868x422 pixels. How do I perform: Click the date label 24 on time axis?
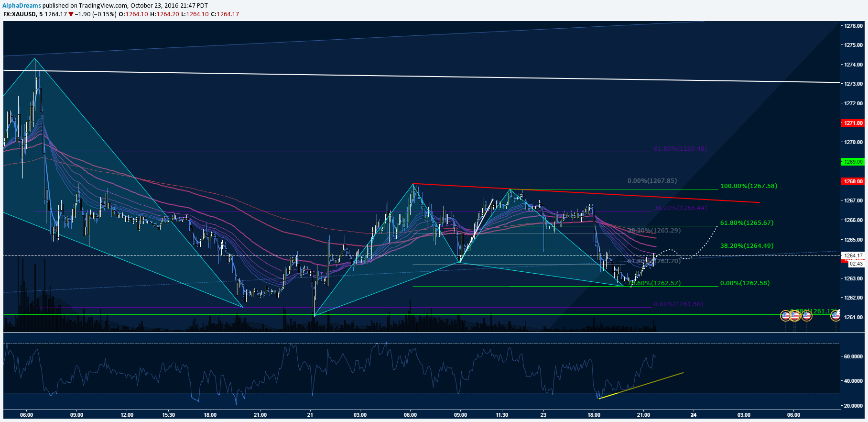[694, 415]
